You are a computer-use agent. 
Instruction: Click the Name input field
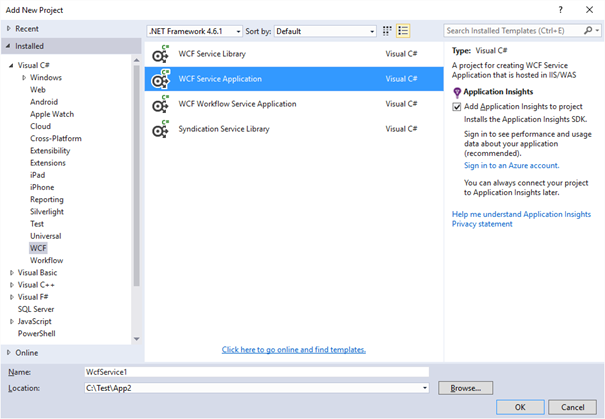[257, 372]
